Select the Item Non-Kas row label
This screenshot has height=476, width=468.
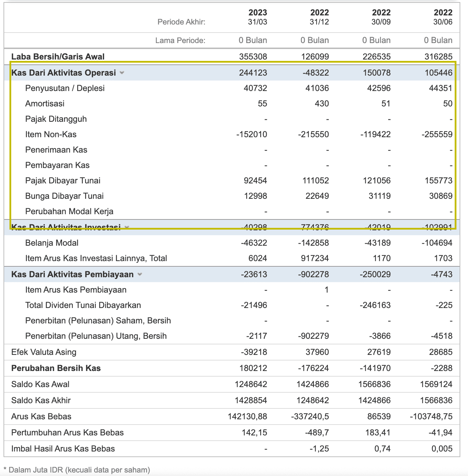tap(51, 134)
